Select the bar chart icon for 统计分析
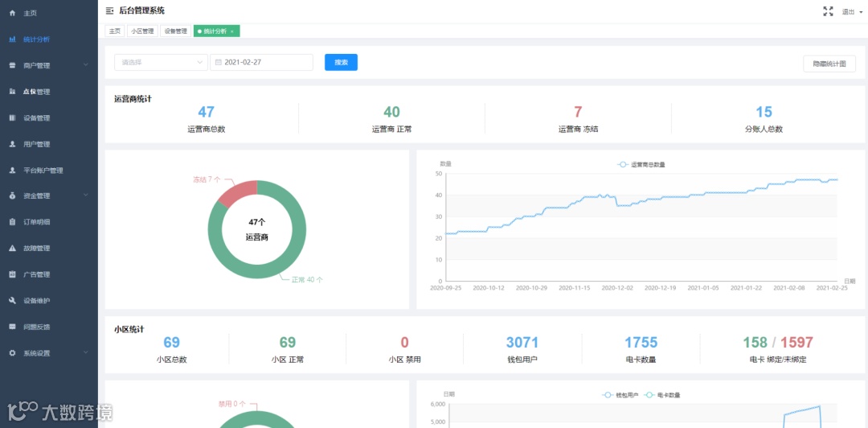This screenshot has width=868, height=428. click(13, 39)
